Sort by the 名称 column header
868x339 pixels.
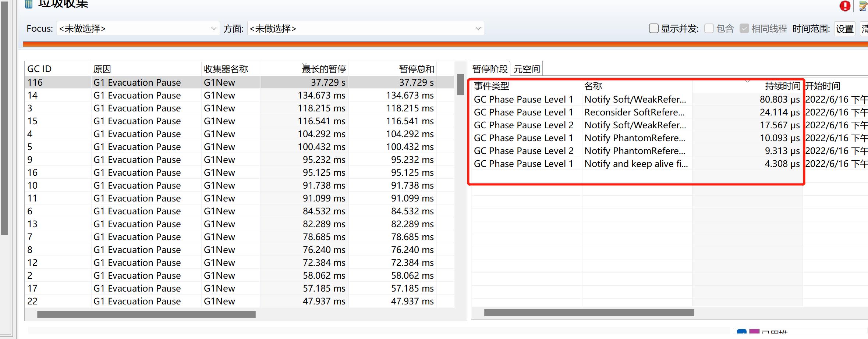click(x=637, y=86)
